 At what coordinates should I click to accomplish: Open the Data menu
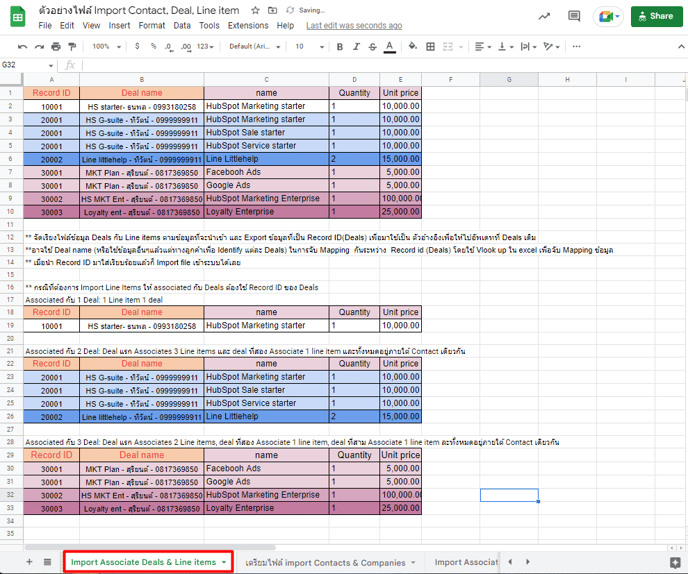(182, 25)
